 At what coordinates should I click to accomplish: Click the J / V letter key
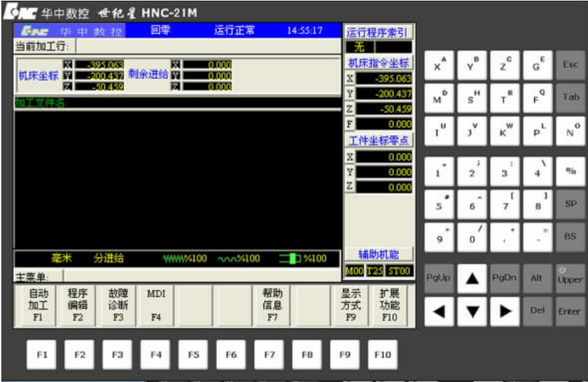(472, 131)
